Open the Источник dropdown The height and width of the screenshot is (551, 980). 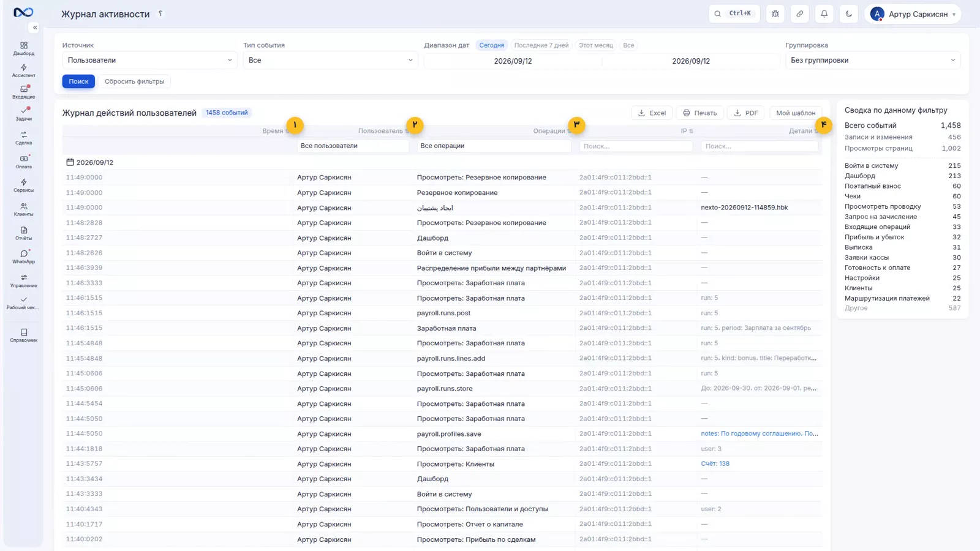[x=149, y=60]
